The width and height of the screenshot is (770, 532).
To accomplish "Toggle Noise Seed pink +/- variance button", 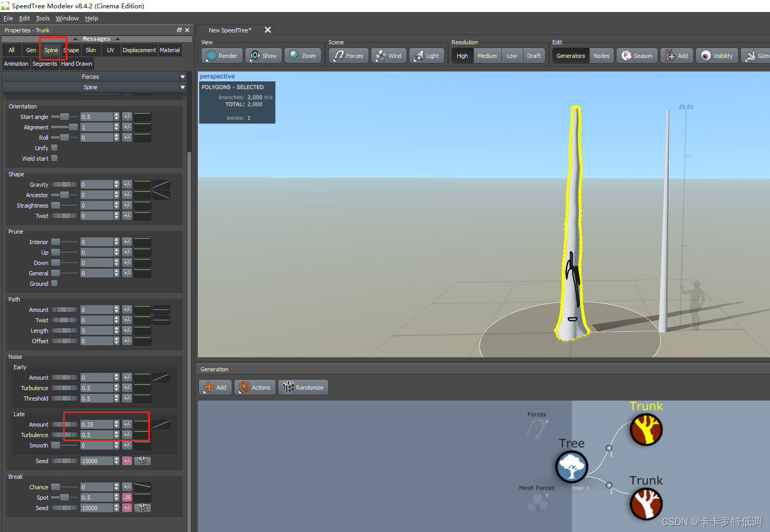I will [127, 461].
